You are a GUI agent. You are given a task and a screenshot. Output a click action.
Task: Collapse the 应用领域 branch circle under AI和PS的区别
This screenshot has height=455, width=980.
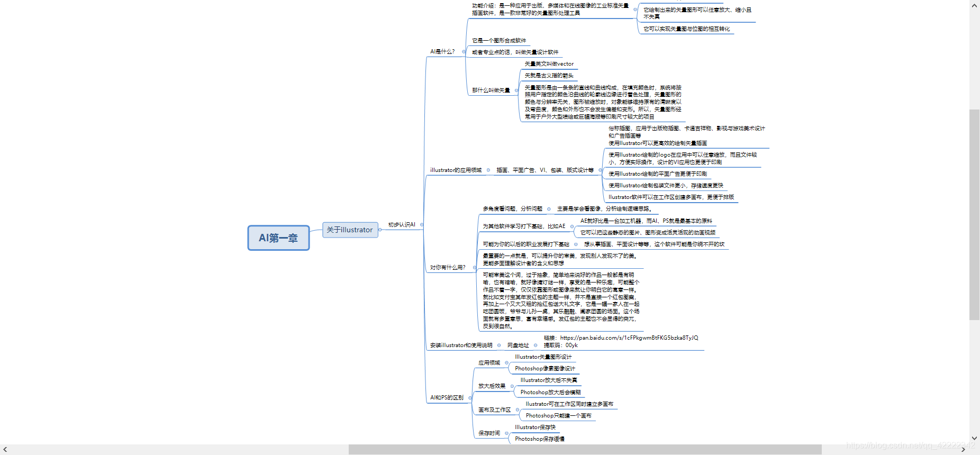click(x=506, y=363)
